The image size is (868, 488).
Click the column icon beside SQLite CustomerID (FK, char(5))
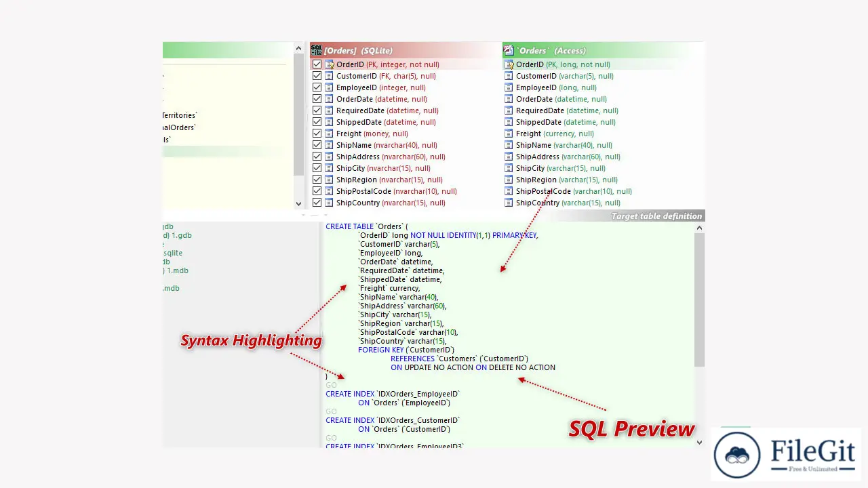[x=330, y=76]
